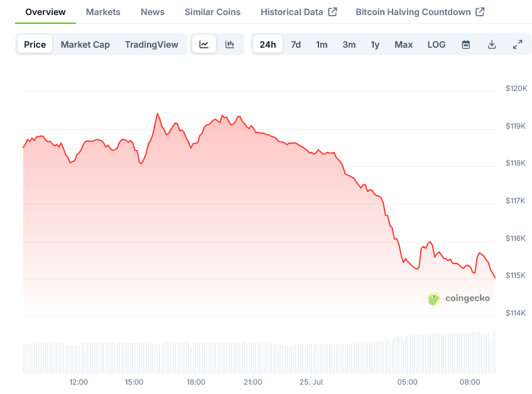Viewport: 532px width, 394px height.
Task: Toggle LOG scale on chart
Action: pyautogui.click(x=437, y=45)
